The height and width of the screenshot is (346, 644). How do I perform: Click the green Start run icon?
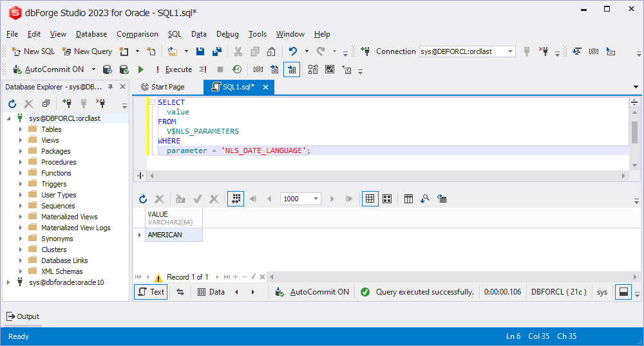click(141, 69)
